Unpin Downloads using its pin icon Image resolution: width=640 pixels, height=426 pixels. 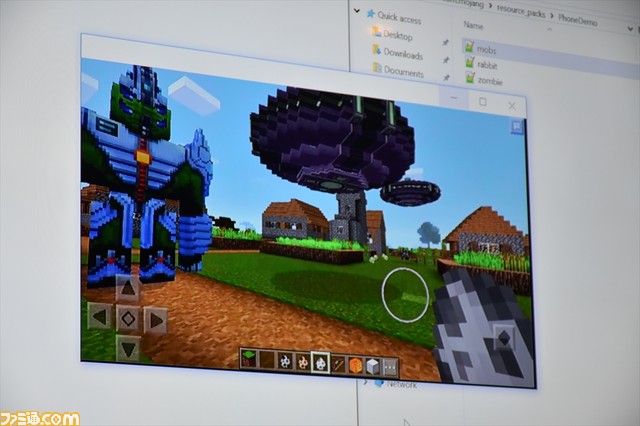446,60
